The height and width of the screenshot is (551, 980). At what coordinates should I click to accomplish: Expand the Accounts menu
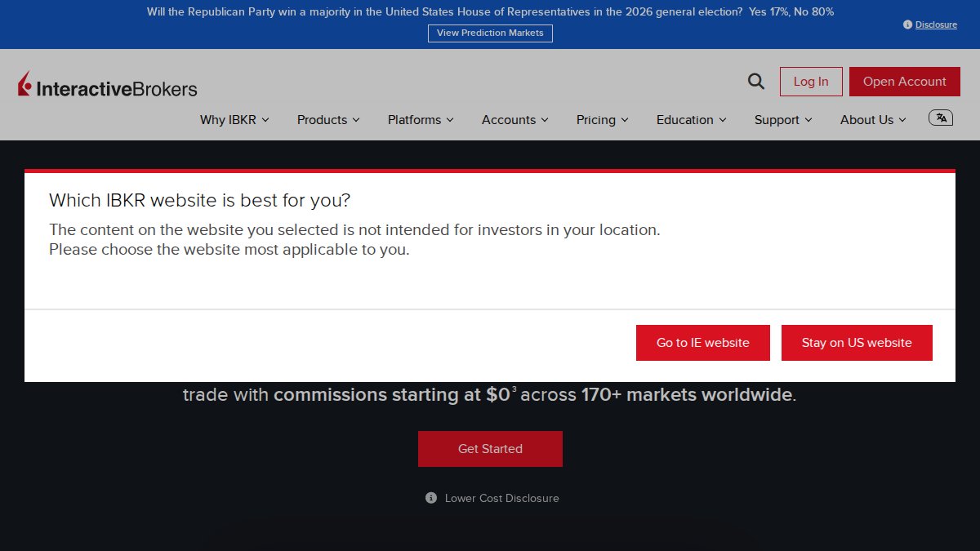(x=515, y=119)
